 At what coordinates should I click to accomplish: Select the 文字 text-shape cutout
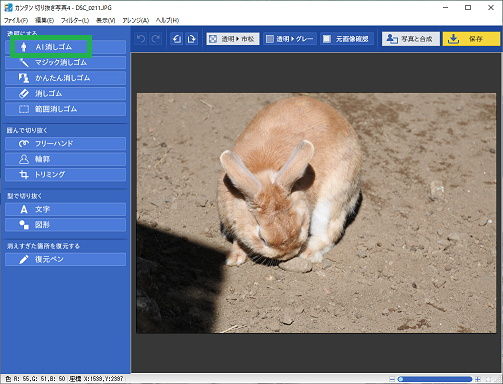click(65, 209)
